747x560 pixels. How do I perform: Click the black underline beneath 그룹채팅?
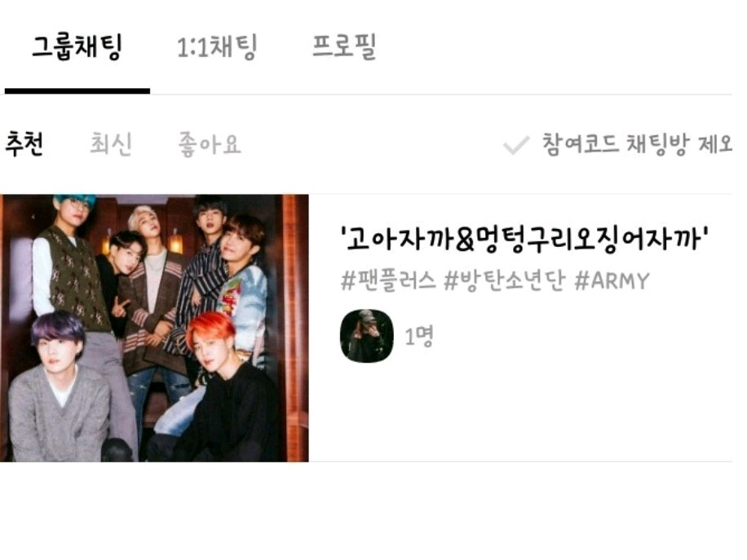tap(77, 91)
